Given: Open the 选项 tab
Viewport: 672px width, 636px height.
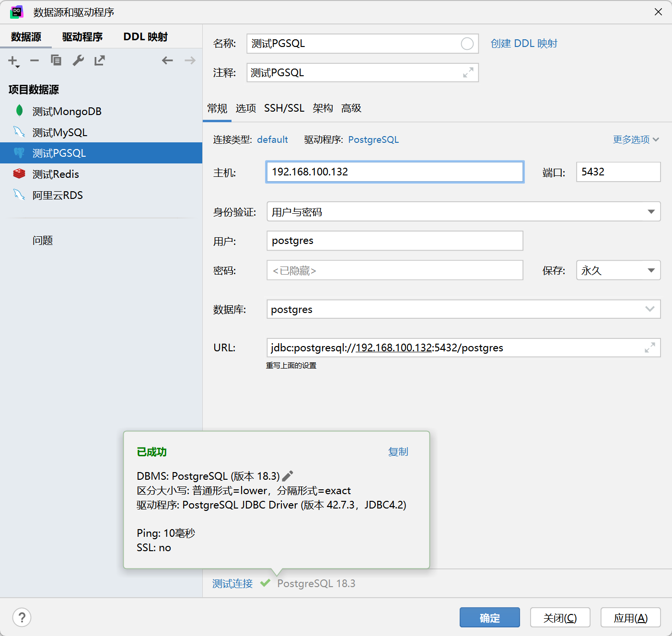Looking at the screenshot, I should point(246,108).
